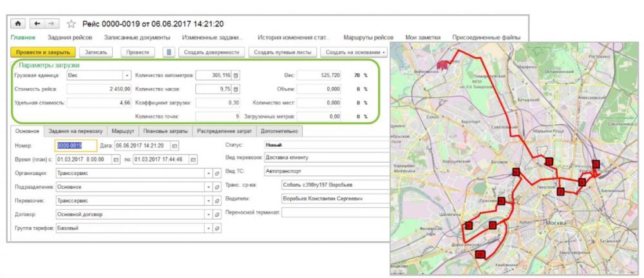Focus the Объем field
The width and height of the screenshot is (644, 278).
pyautogui.click(x=319, y=89)
